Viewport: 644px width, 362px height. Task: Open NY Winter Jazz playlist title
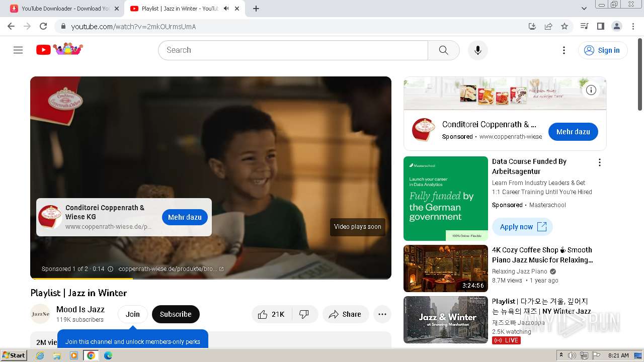(x=541, y=306)
